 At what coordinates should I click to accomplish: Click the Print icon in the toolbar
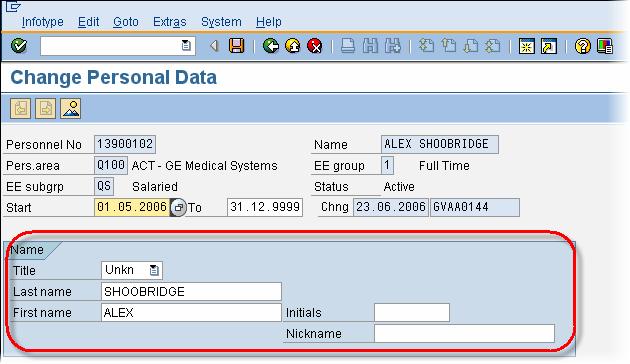coord(348,46)
